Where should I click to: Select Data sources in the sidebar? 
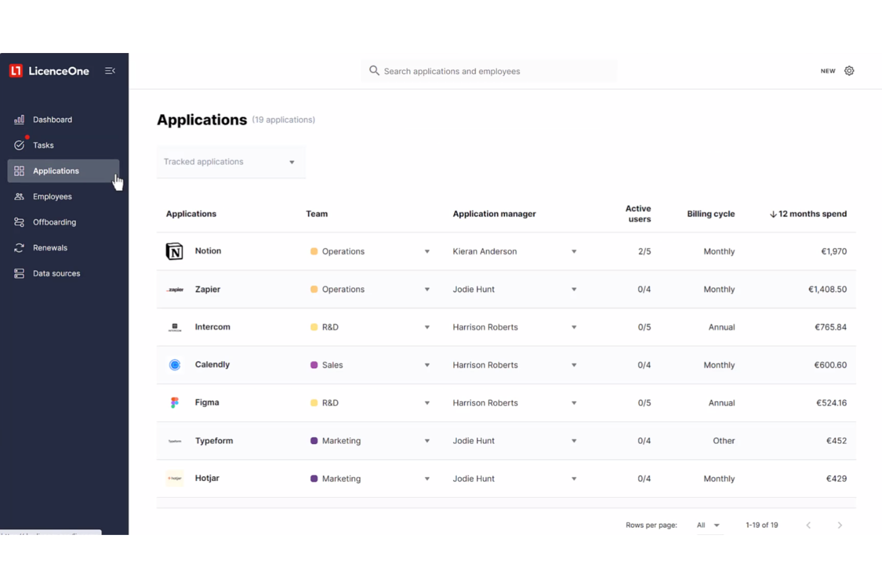click(x=56, y=273)
